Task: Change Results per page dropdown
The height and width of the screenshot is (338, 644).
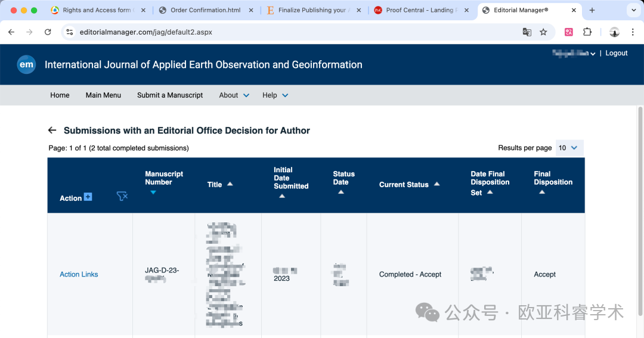Action: [x=569, y=148]
